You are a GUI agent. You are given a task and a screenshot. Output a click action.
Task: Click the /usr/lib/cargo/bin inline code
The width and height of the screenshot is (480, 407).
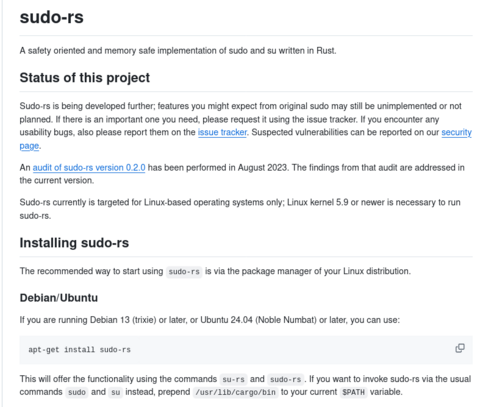click(x=235, y=392)
